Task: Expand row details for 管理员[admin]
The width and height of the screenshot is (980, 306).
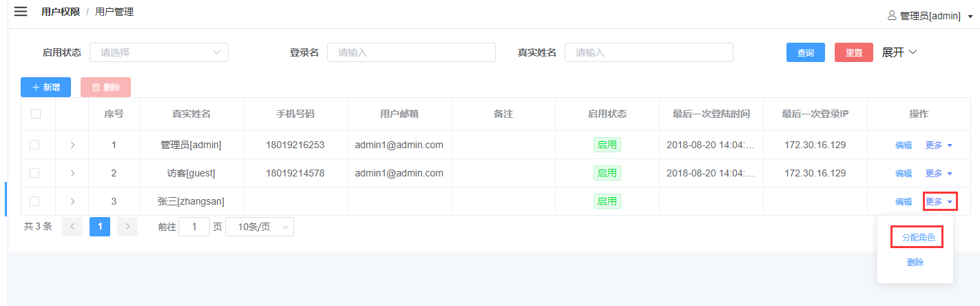Action: pos(72,145)
